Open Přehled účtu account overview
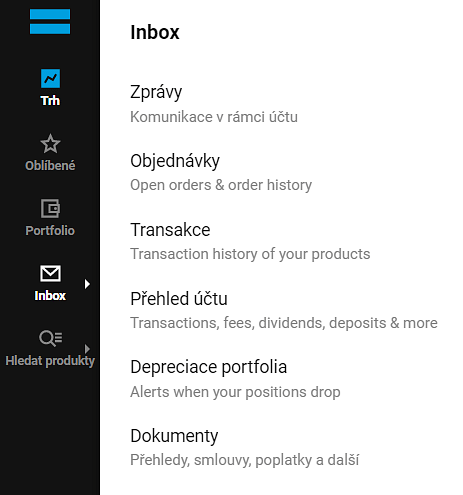 (x=284, y=310)
